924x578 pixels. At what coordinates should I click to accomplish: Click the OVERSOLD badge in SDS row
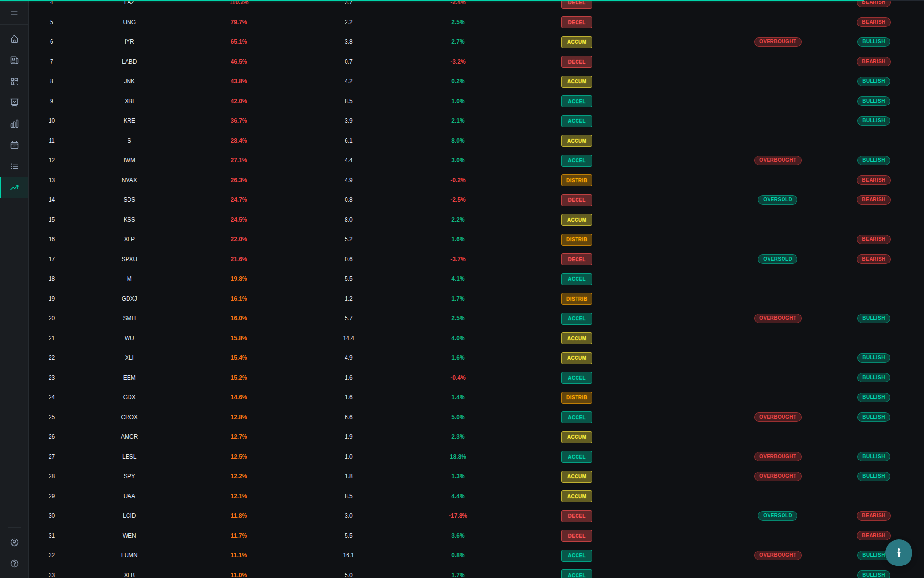click(x=778, y=200)
